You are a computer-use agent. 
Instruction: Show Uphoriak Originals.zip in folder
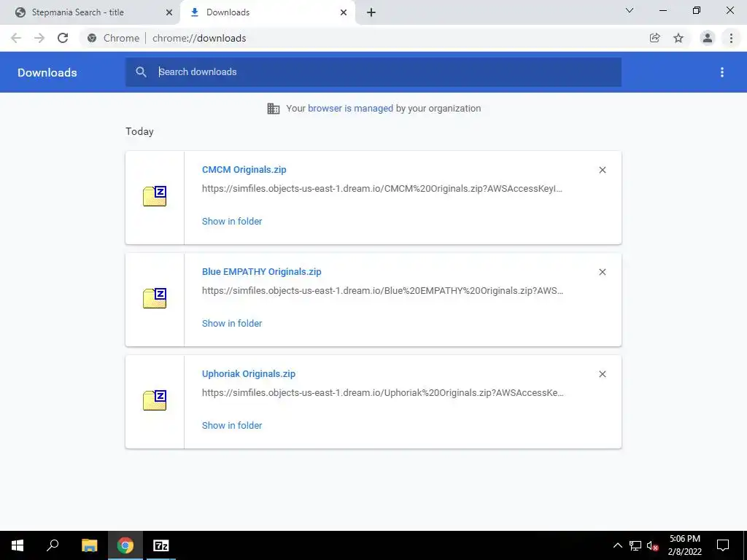click(x=232, y=425)
